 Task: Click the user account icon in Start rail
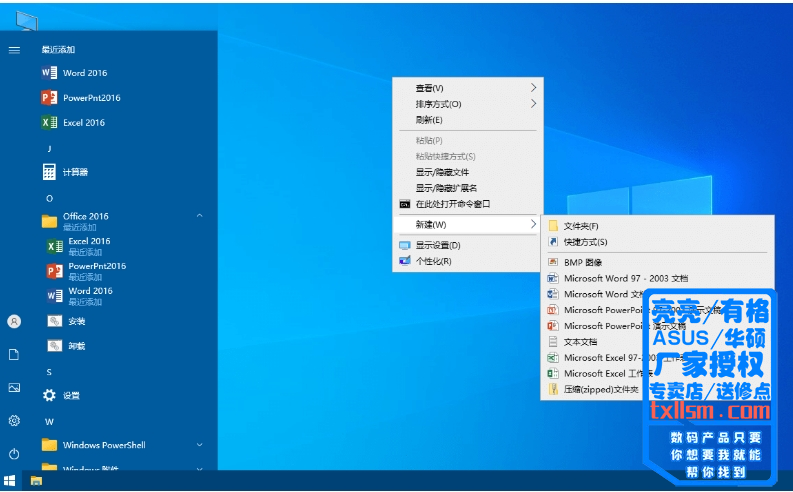click(14, 322)
